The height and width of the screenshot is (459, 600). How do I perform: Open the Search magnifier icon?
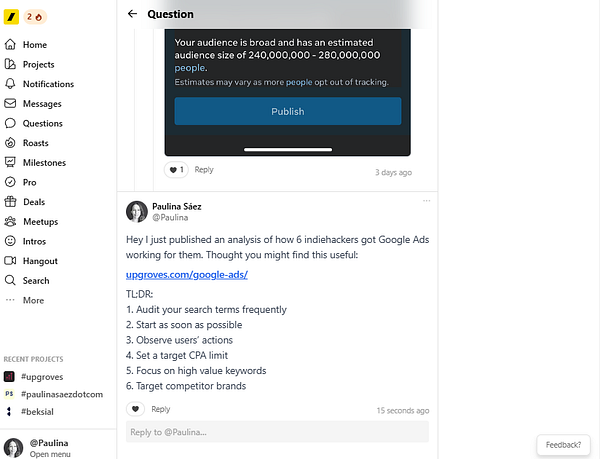11,281
